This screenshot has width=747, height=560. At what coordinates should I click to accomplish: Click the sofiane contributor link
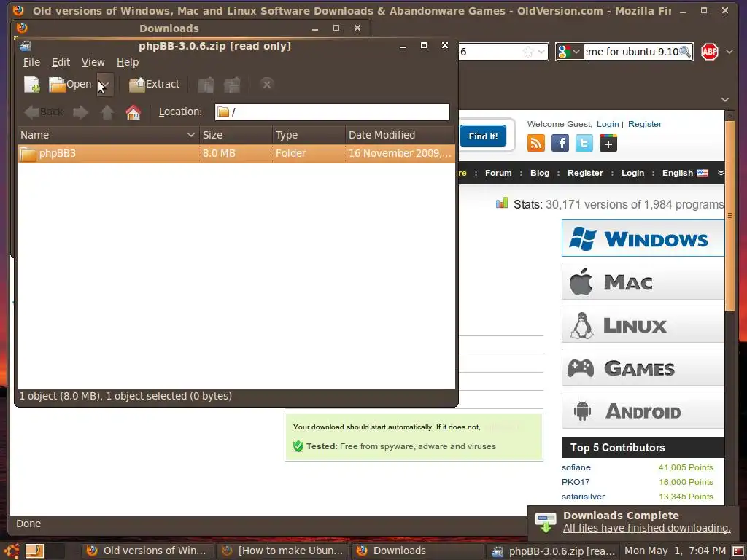[576, 467]
